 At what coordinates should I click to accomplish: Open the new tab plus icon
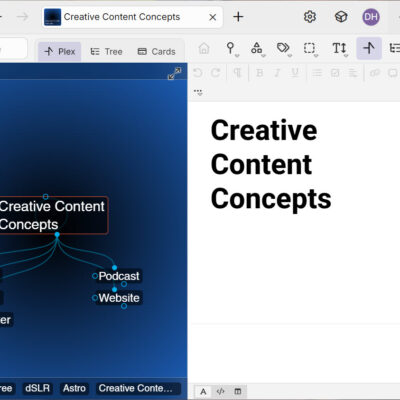[x=238, y=17]
